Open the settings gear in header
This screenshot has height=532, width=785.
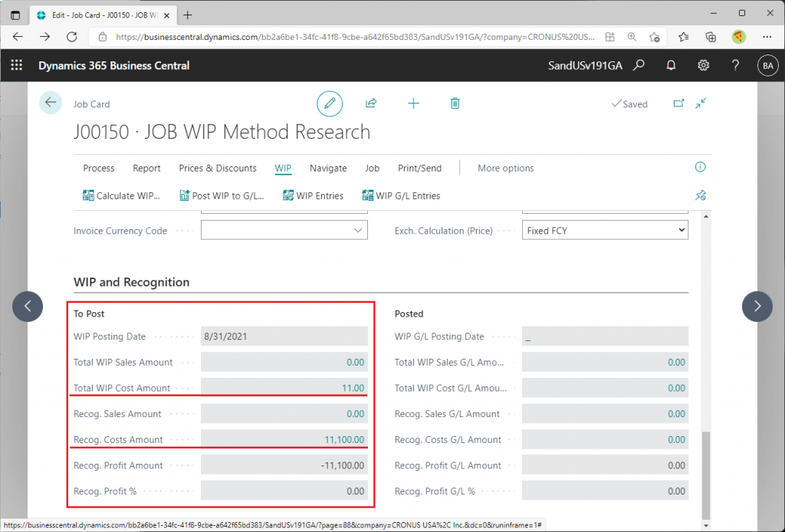(x=704, y=65)
